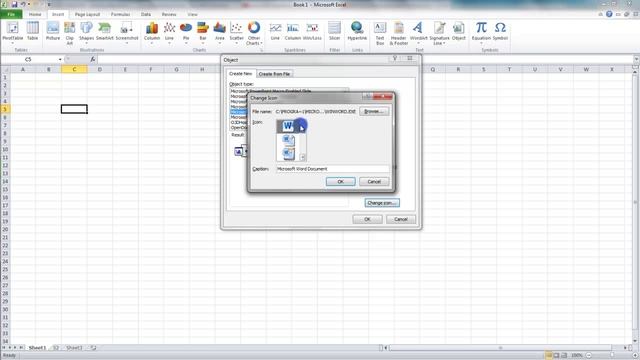This screenshot has height=360, width=640.
Task: Select the third Word document icon in list
Action: click(x=289, y=153)
